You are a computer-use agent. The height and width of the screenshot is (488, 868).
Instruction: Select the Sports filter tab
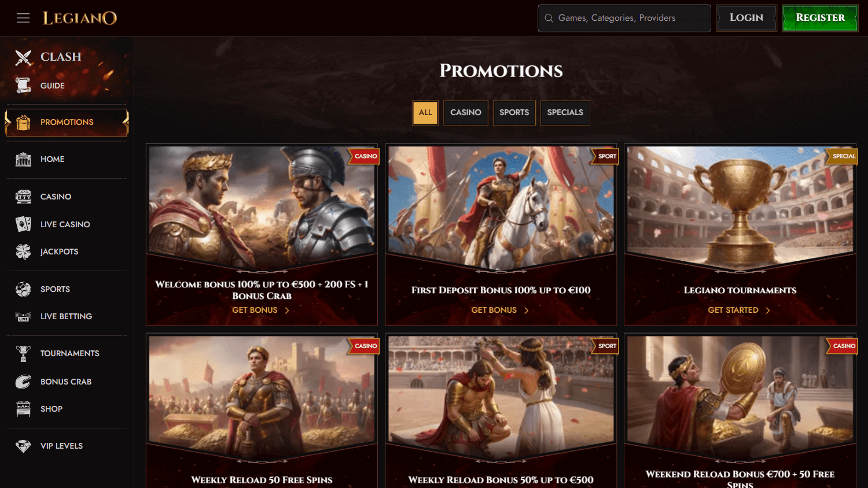click(514, 113)
